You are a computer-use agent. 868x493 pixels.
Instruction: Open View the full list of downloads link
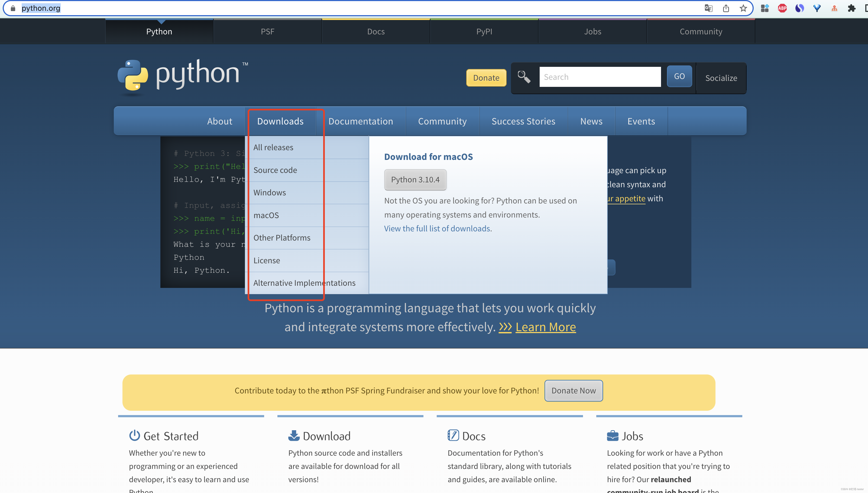tap(437, 229)
